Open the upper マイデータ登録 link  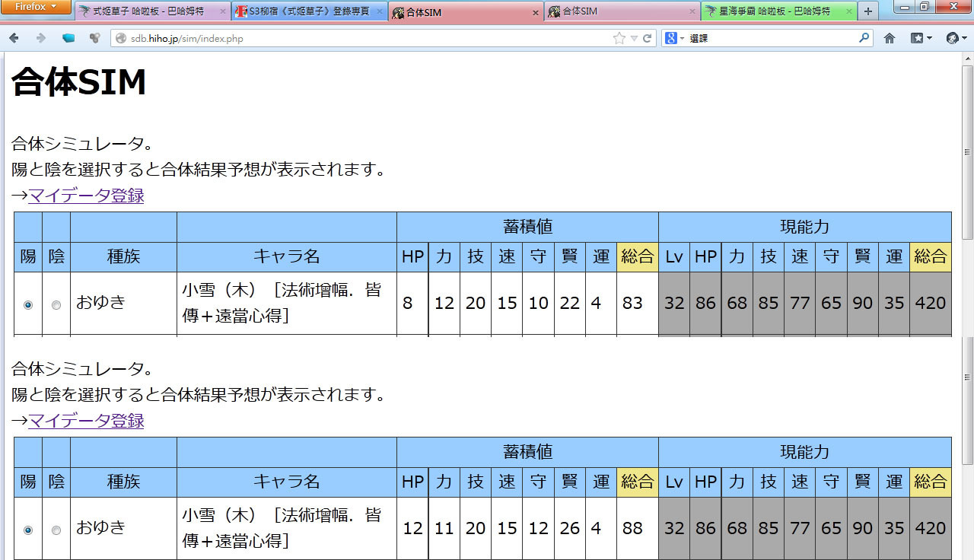pyautogui.click(x=86, y=196)
